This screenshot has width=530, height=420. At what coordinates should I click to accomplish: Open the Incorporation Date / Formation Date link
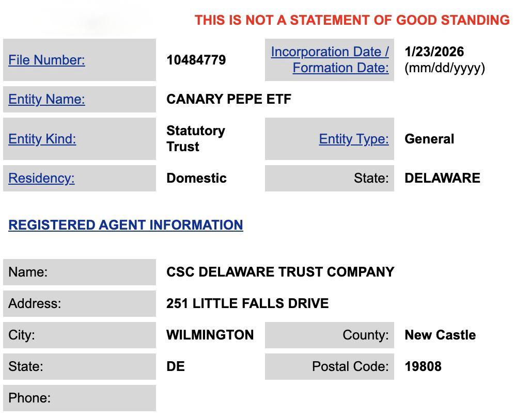330,60
